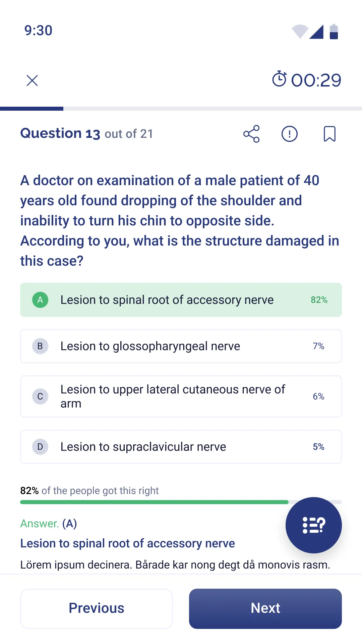Tap the cellular signal icon
Image resolution: width=362 pixels, height=644 pixels.
pos(316,32)
